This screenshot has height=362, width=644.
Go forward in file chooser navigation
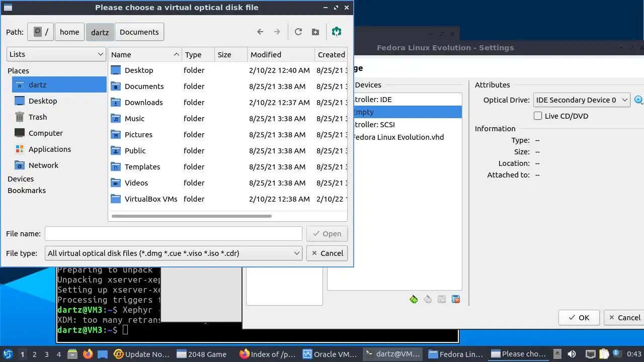tap(277, 32)
